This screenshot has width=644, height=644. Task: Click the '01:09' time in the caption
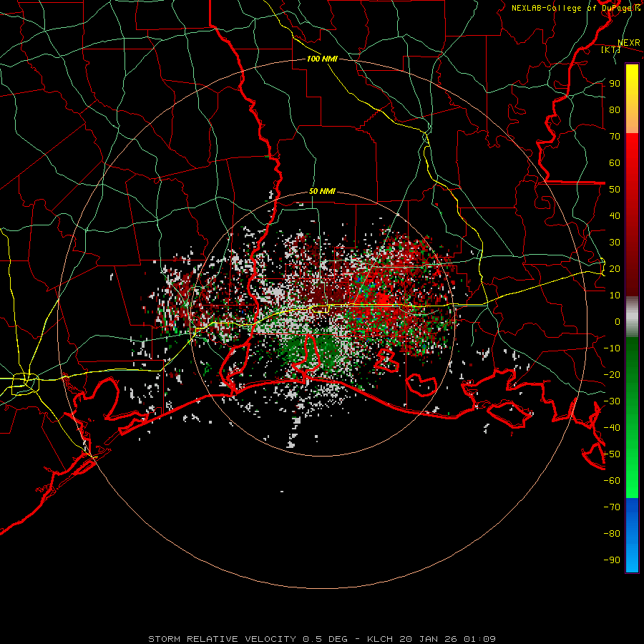tap(479, 639)
